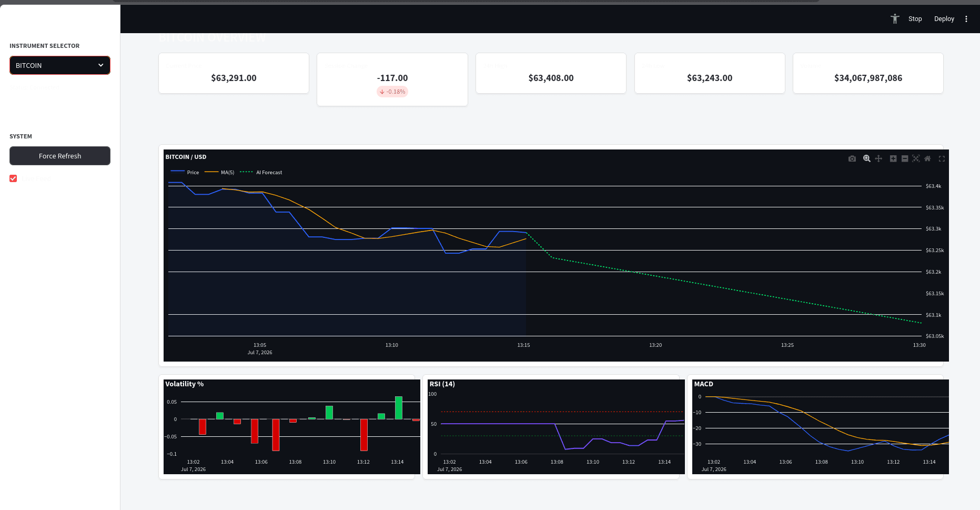980x510 pixels.
Task: Click the Deploy button
Action: [944, 19]
